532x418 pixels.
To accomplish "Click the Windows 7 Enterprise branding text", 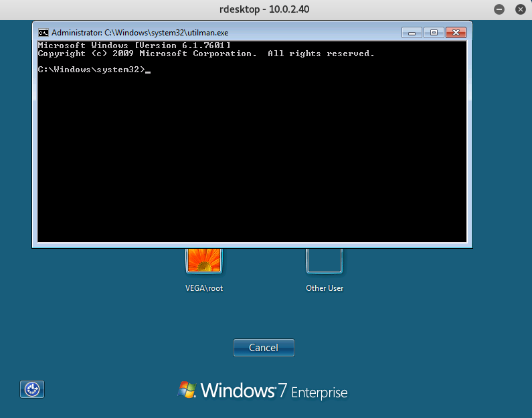I will (274, 391).
